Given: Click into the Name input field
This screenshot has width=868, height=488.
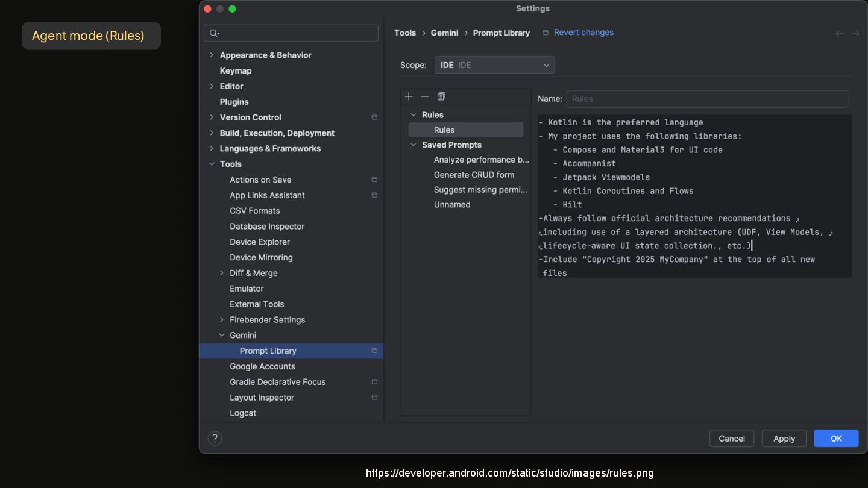Looking at the screenshot, I should [706, 99].
